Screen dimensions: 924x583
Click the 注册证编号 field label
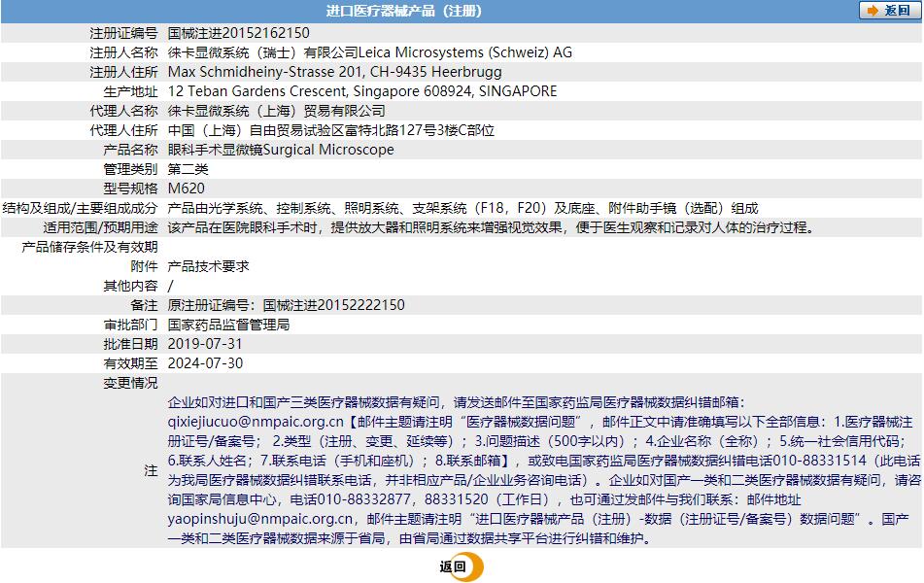[123, 33]
